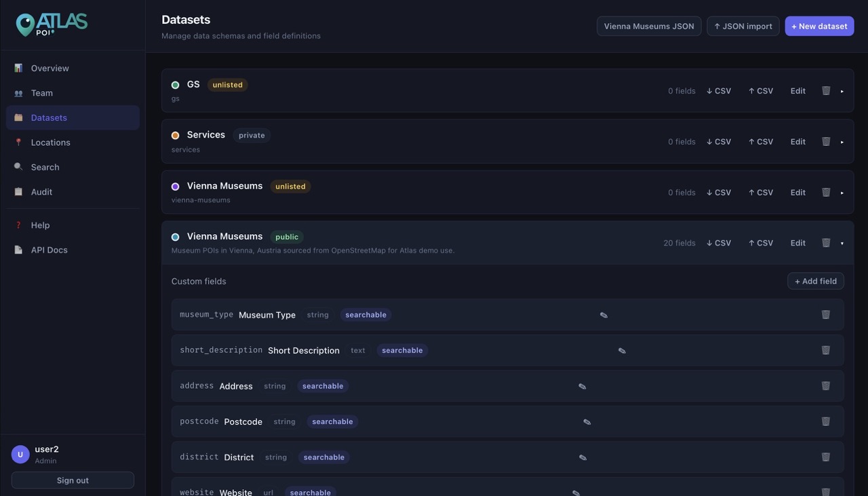Click the Atlas POI logo

click(52, 24)
